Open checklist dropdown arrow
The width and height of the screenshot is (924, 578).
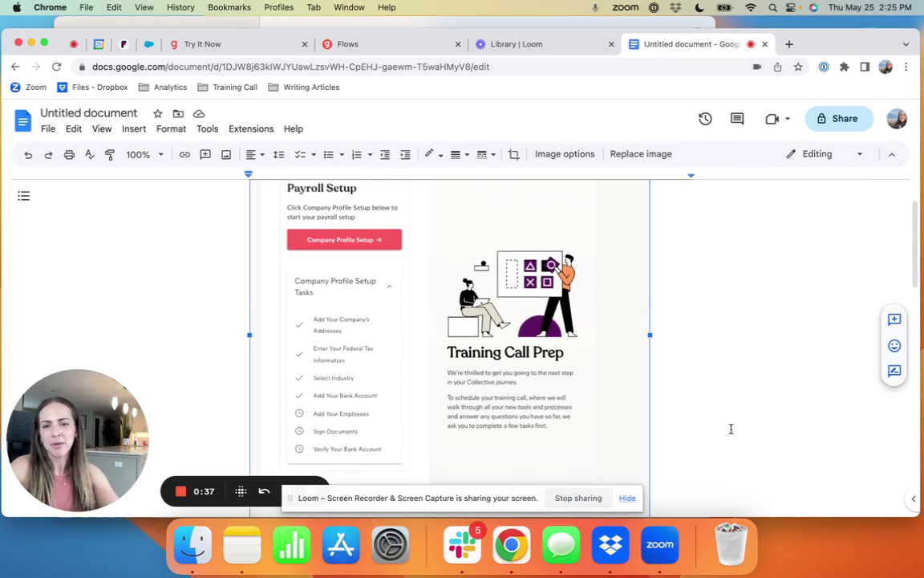click(x=314, y=154)
